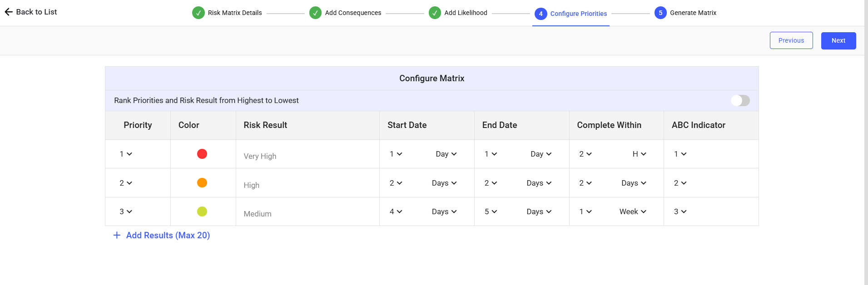This screenshot has height=285, width=868.
Task: Click the Back to List arrow icon
Action: click(9, 12)
